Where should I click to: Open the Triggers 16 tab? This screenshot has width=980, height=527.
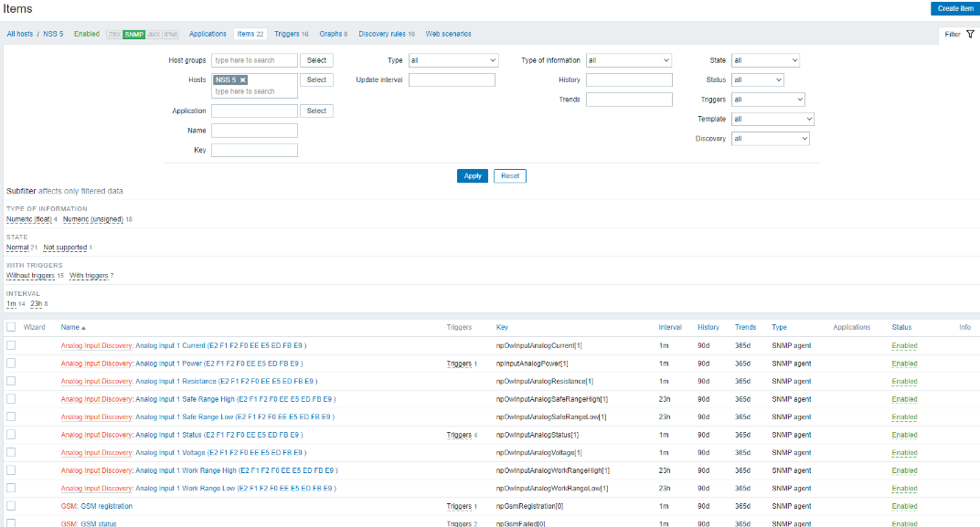coord(291,34)
